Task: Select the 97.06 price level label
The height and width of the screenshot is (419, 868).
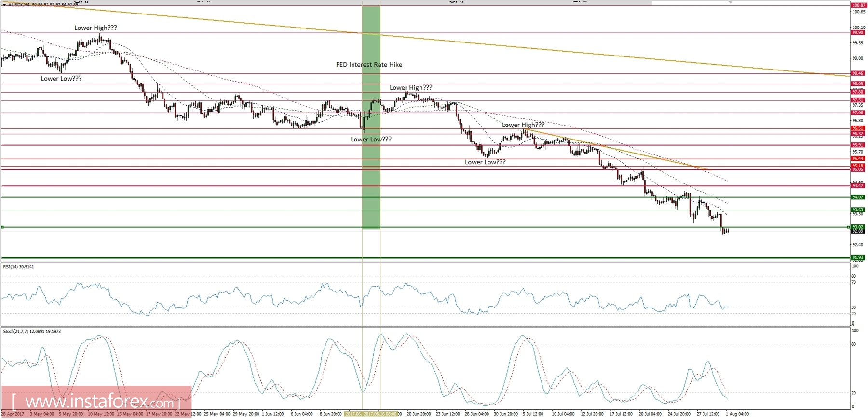Action: pos(858,113)
